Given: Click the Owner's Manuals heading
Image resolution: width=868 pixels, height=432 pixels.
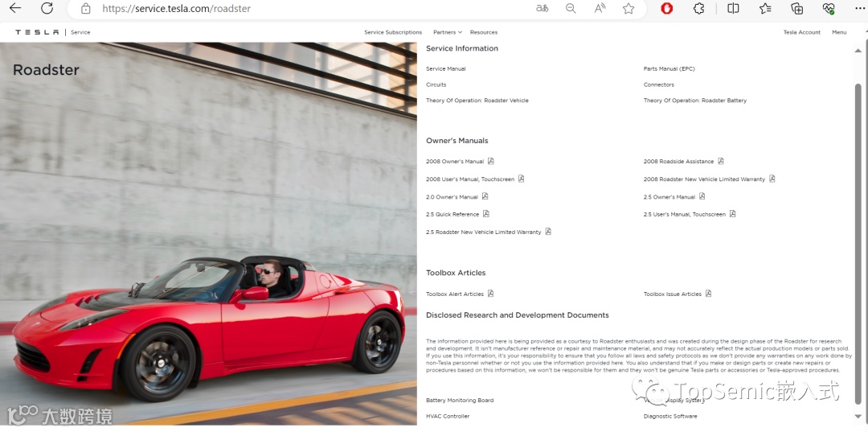Looking at the screenshot, I should coord(457,141).
